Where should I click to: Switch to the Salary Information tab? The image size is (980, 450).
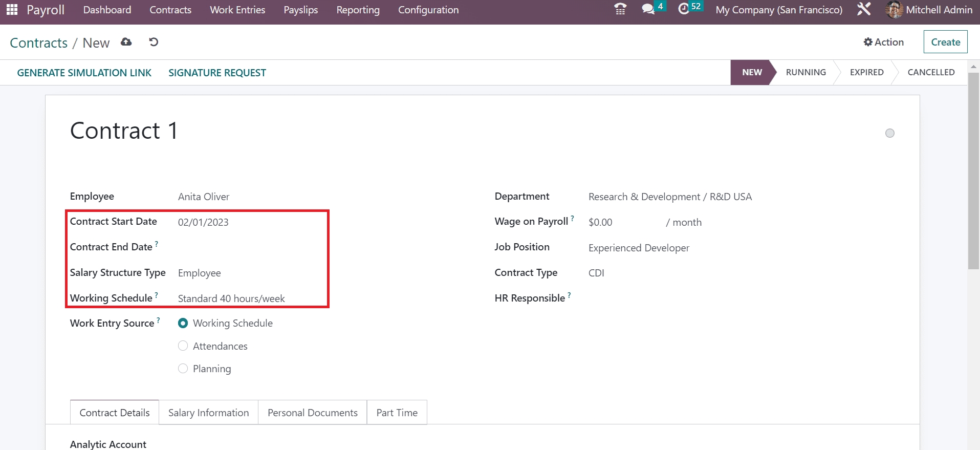(x=208, y=413)
